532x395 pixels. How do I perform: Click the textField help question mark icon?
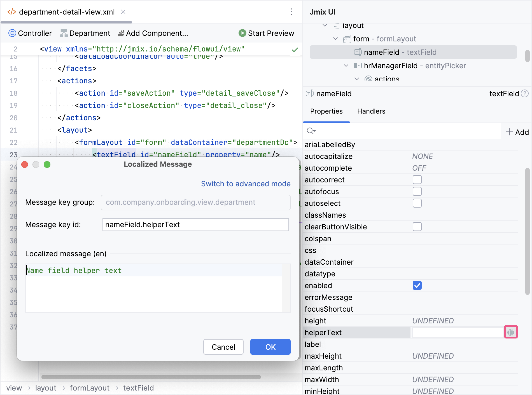point(524,94)
